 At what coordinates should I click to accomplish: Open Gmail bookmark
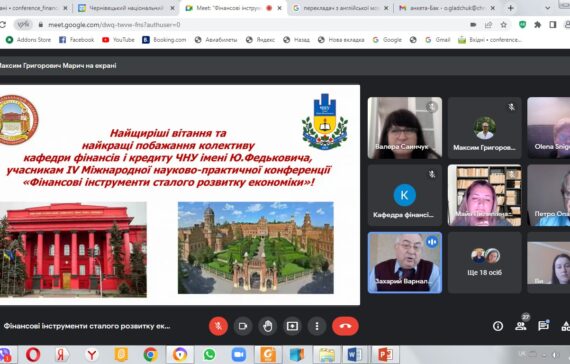438,40
